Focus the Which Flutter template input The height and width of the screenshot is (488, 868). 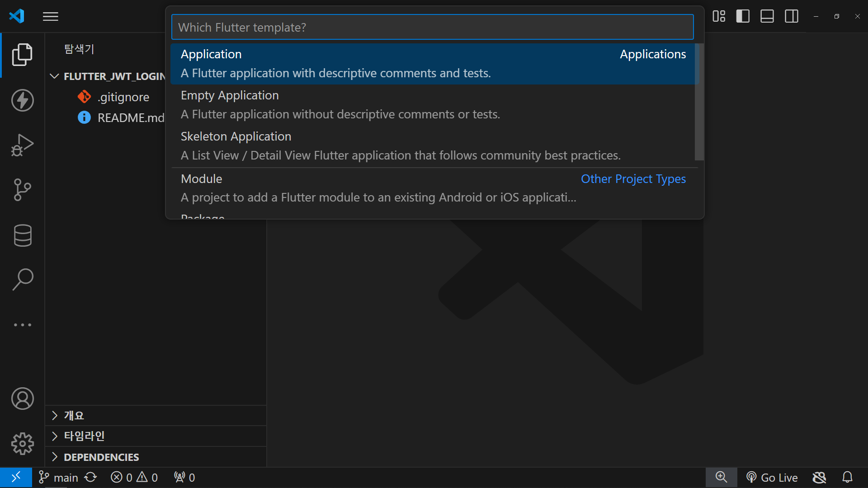432,27
